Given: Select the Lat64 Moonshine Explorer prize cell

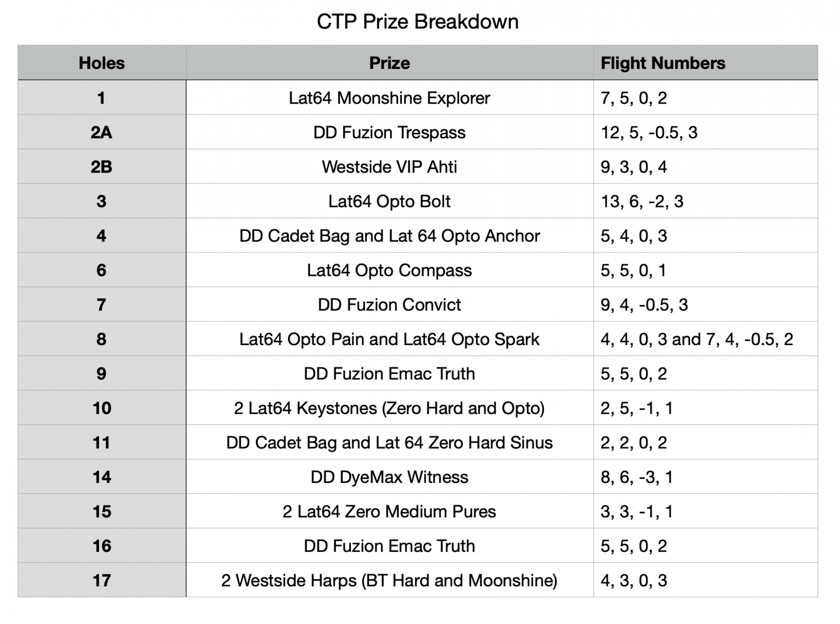Looking at the screenshot, I should click(389, 98).
